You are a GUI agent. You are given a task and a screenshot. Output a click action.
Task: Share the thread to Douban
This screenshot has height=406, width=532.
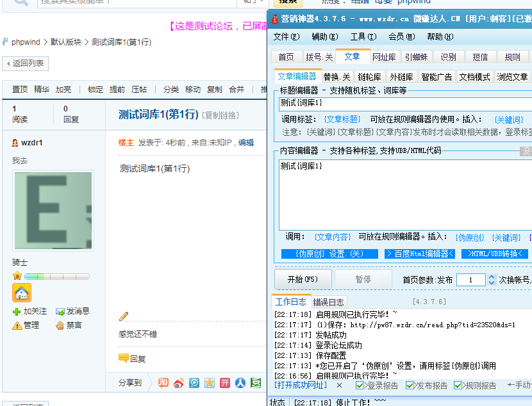click(257, 382)
